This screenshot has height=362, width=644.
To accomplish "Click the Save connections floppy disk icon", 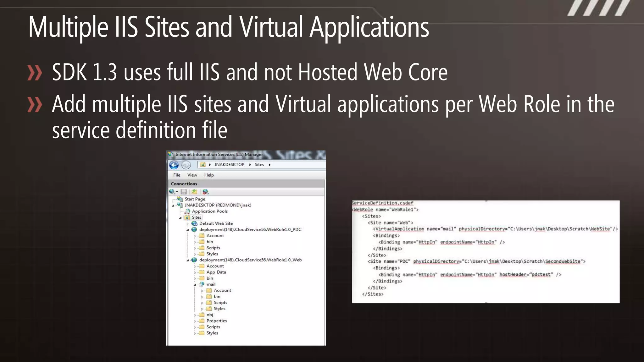I will tap(184, 192).
